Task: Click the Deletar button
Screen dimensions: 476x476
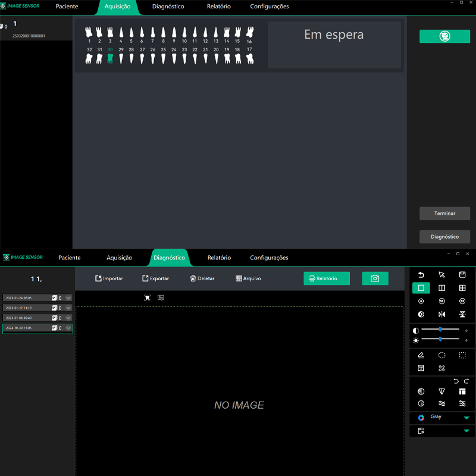Action: (202, 278)
